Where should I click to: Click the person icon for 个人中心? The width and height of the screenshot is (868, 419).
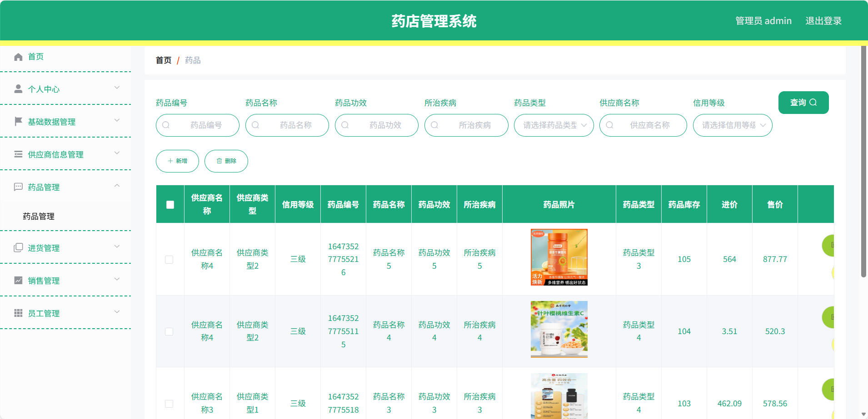(18, 89)
